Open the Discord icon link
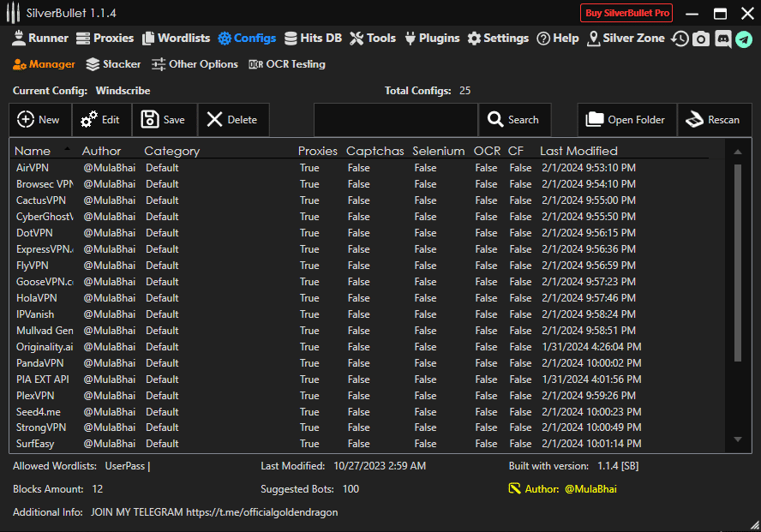This screenshot has height=532, width=761. click(722, 39)
